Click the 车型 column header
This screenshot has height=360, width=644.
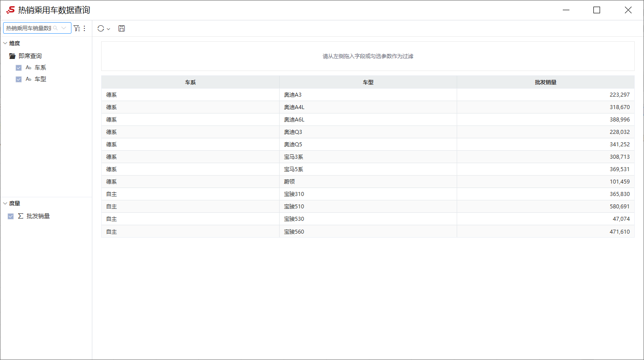368,82
